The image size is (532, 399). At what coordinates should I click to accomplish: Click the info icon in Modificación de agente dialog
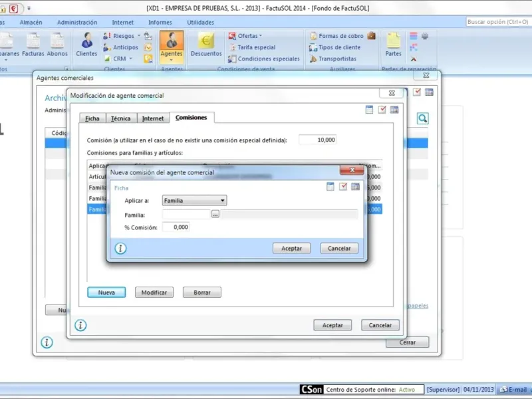click(x=80, y=325)
